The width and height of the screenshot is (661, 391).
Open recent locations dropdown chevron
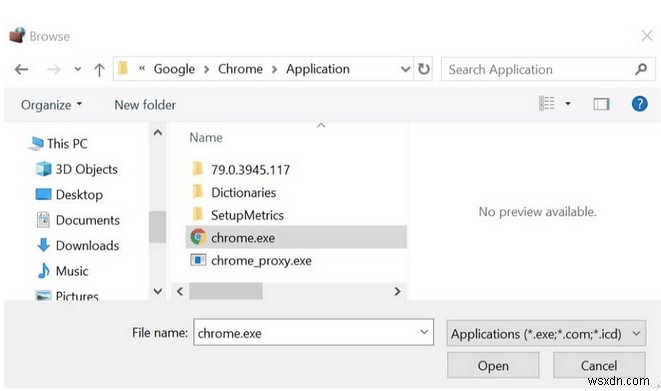(x=78, y=69)
